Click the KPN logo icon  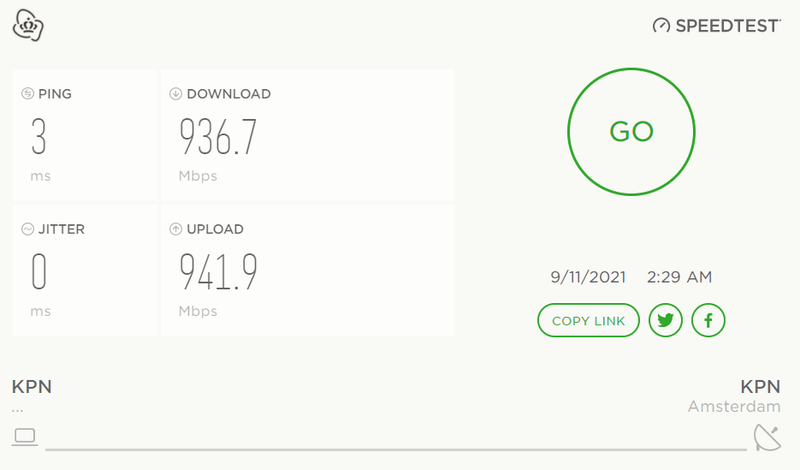27,25
